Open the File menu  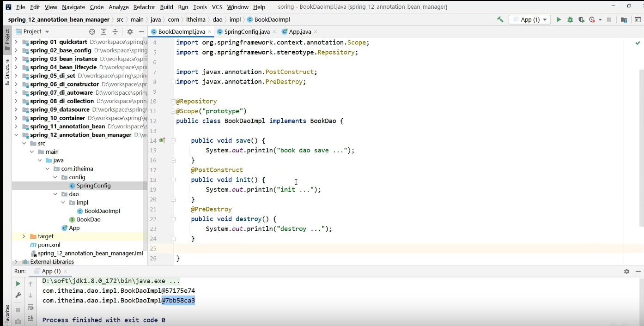click(21, 7)
